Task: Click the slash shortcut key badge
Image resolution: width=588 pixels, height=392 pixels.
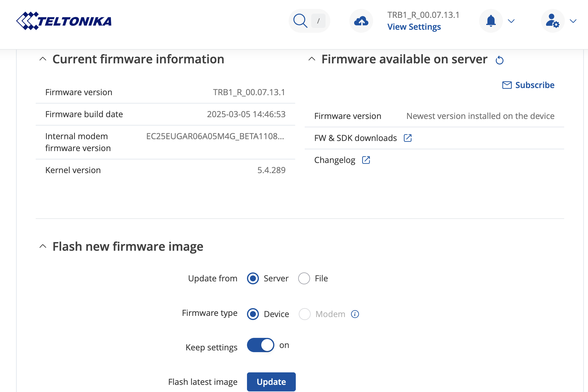Action: click(318, 21)
